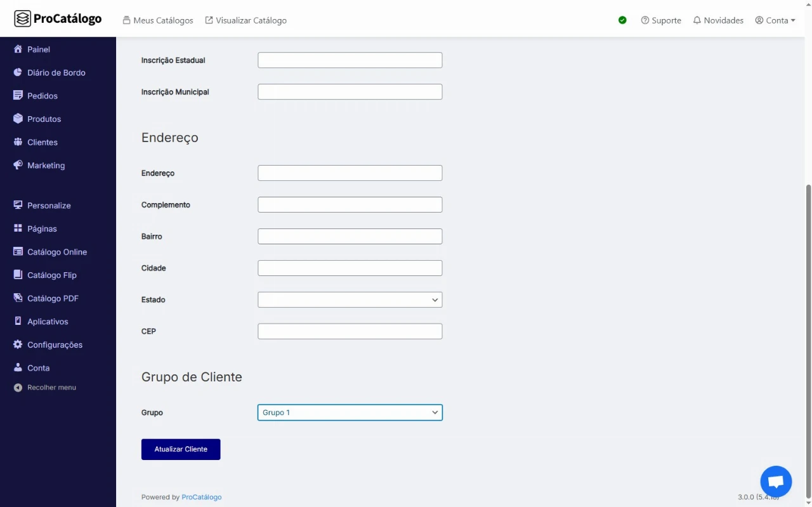Select the Configurações gear icon
The width and height of the screenshot is (812, 507).
[x=18, y=345]
